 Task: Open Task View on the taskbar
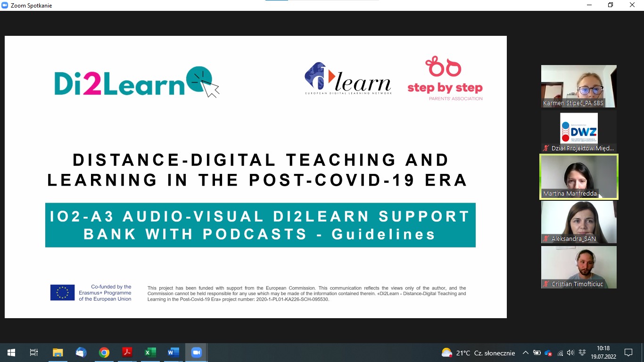pyautogui.click(x=34, y=352)
